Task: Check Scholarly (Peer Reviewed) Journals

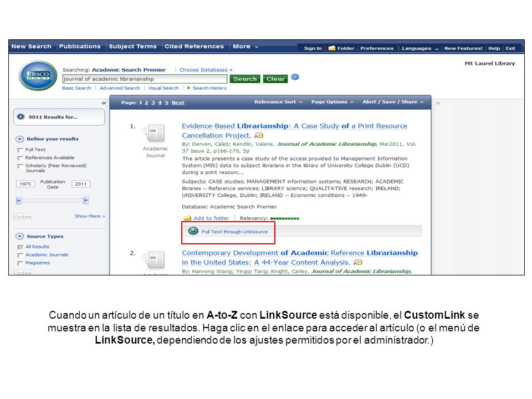Action: coord(21,166)
